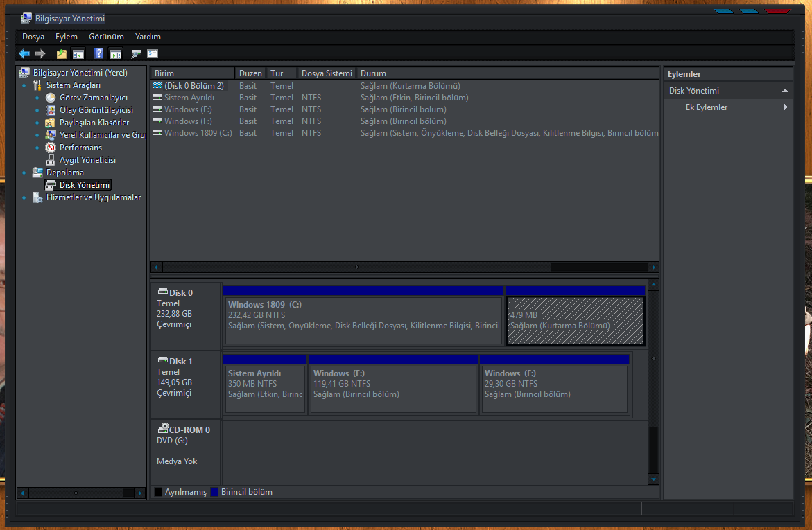The image size is (812, 530).
Task: Click the blue Help question mark icon
Action: [x=98, y=53]
